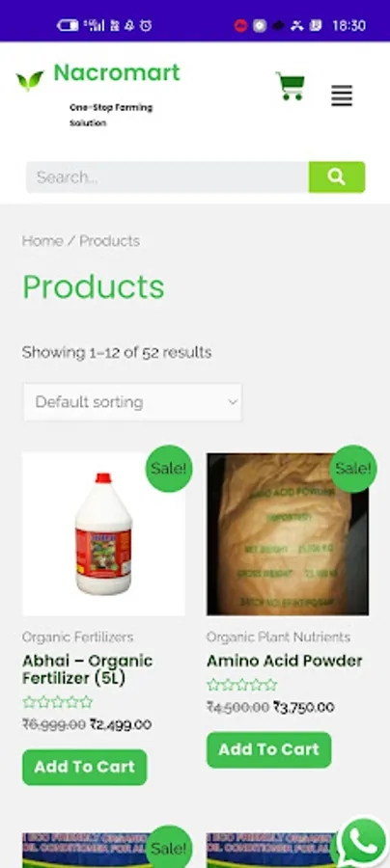Open the hamburger menu
390x868 pixels.
[x=342, y=95]
